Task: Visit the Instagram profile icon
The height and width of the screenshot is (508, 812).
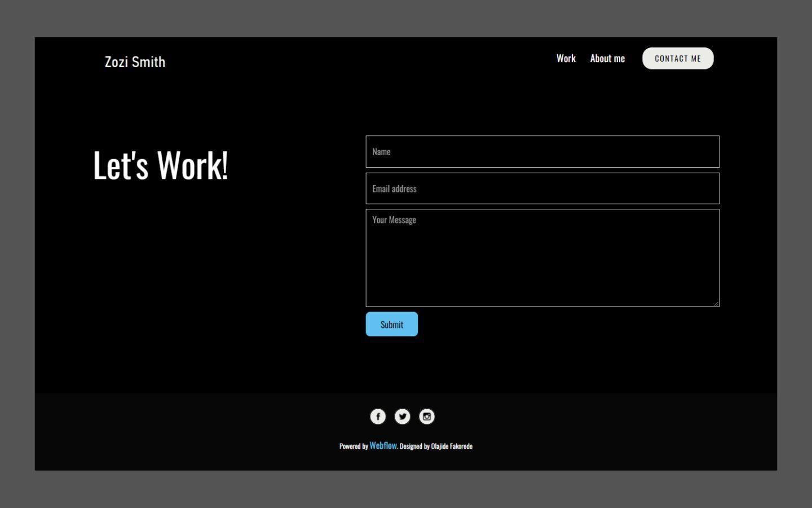Action: click(x=427, y=416)
